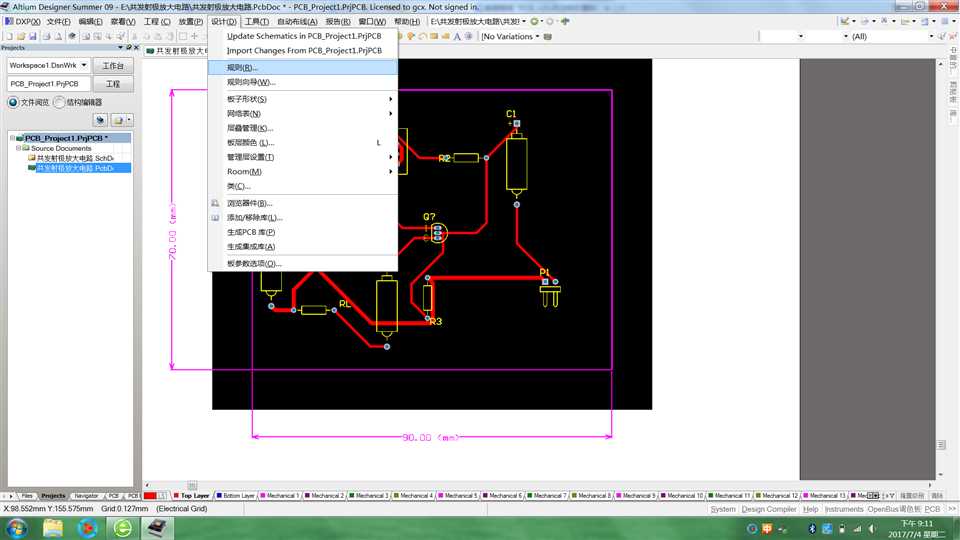Image resolution: width=960 pixels, height=540 pixels.
Task: Click the 工作台 button
Action: 113,66
